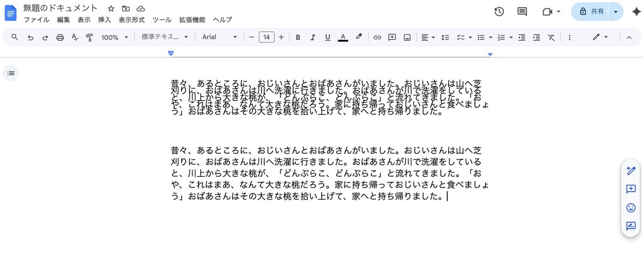
Task: Open the ヘルプ menu
Action: (222, 20)
